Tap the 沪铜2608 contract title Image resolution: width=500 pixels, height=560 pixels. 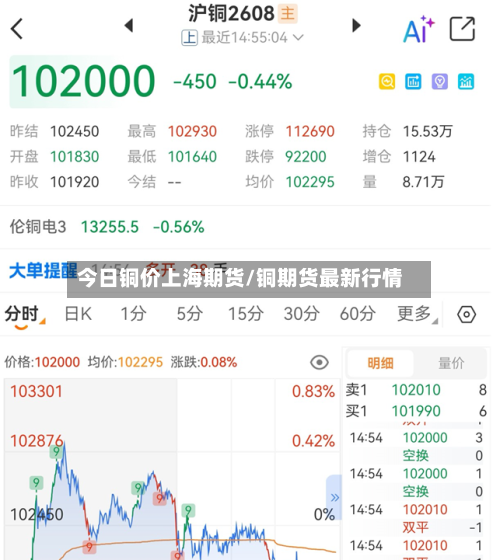coord(231,14)
